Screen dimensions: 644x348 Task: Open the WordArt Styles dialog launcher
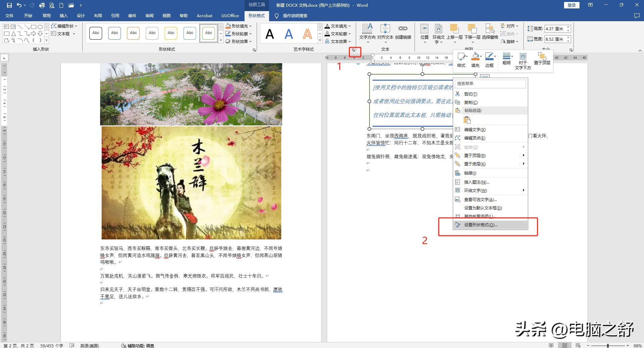pyautogui.click(x=353, y=50)
